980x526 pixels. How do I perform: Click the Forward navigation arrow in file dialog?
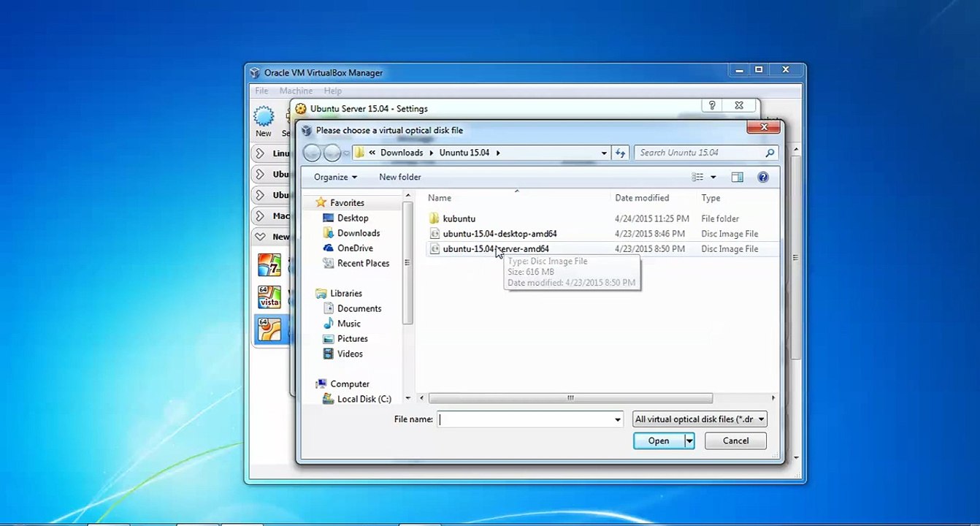332,153
